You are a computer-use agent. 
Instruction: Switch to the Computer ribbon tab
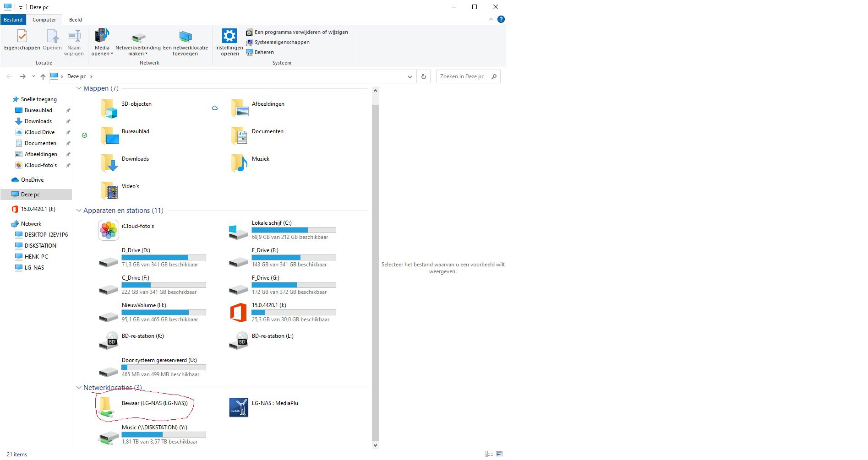[44, 20]
